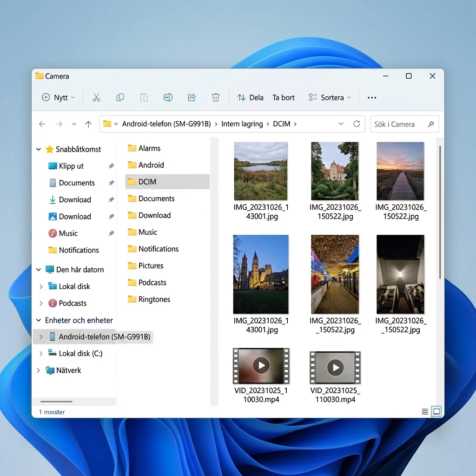This screenshot has width=476, height=476.
Task: Expand the Lokal disk node
Action: (41, 286)
